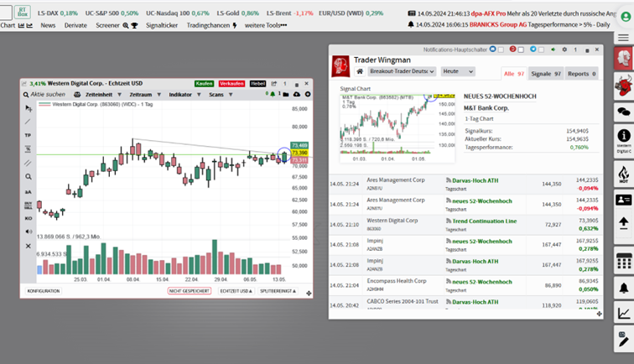This screenshot has height=364, width=634.
Task: Open the Breakout-Trader Deutsch dropdown
Action: pyautogui.click(x=403, y=72)
